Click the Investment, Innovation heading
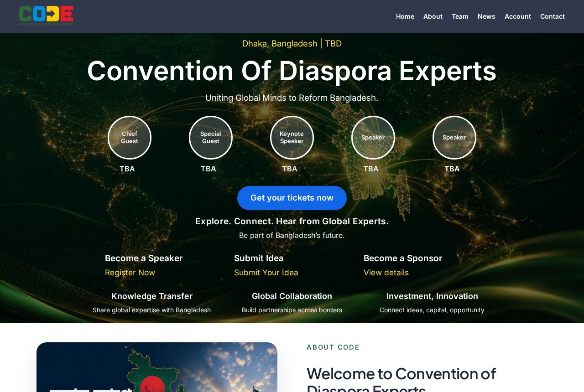This screenshot has width=584, height=392. point(432,296)
